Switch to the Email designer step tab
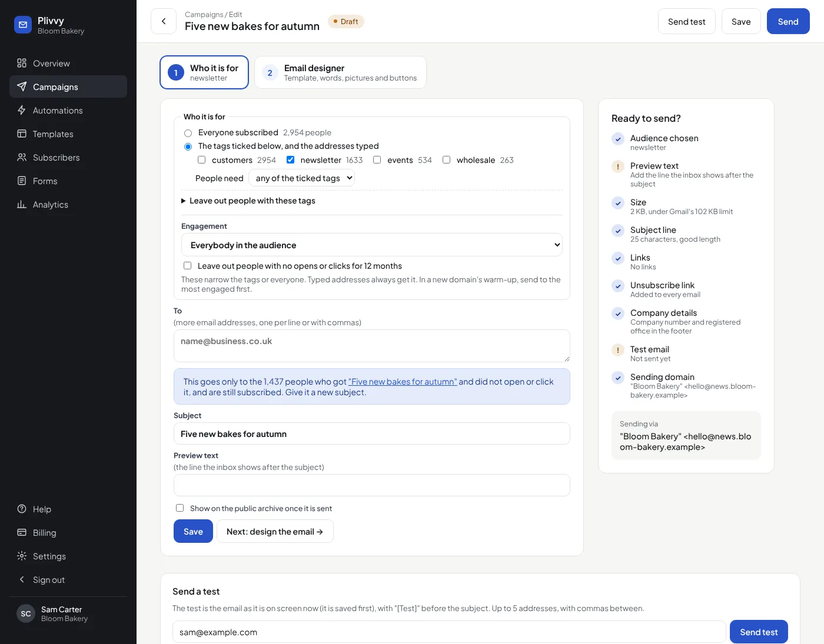 [340, 72]
